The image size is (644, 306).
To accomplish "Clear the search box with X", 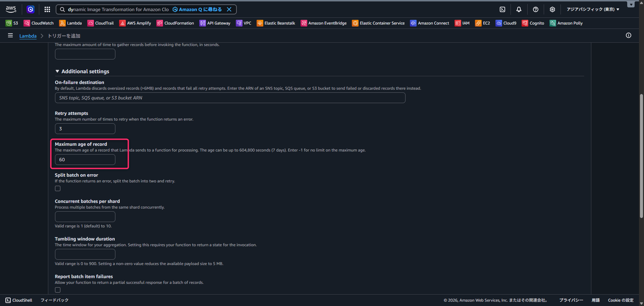I will pyautogui.click(x=229, y=9).
